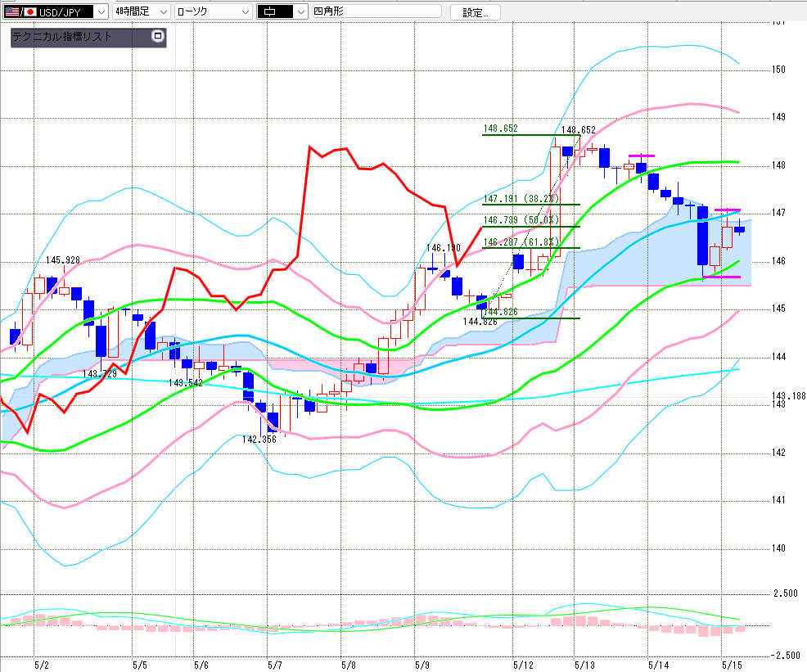Click the 143.188 value on the price axis

point(788,395)
